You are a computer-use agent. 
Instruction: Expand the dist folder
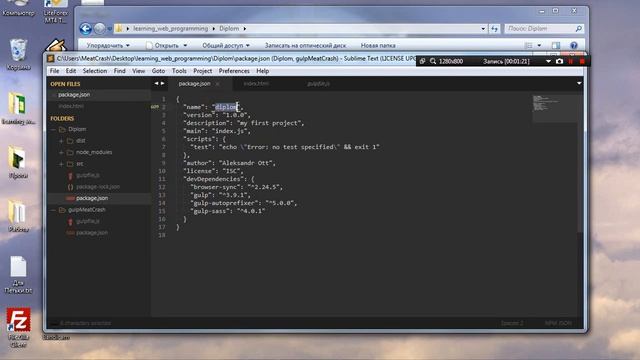point(61,141)
